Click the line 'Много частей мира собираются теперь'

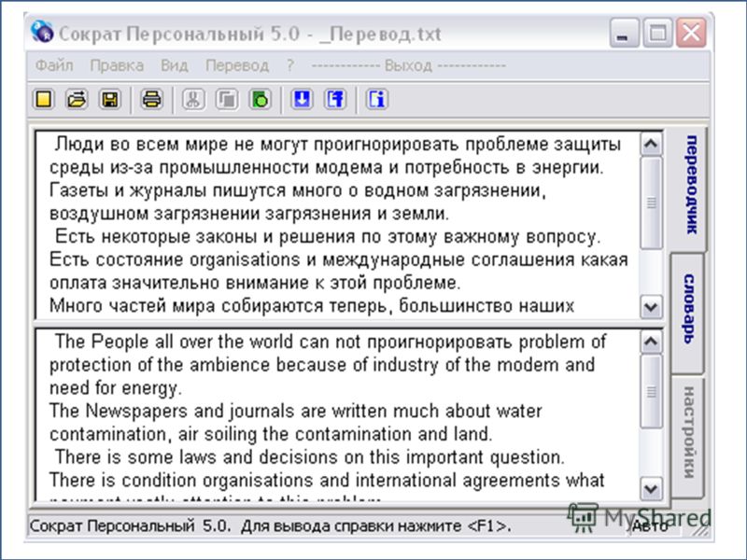tap(312, 305)
